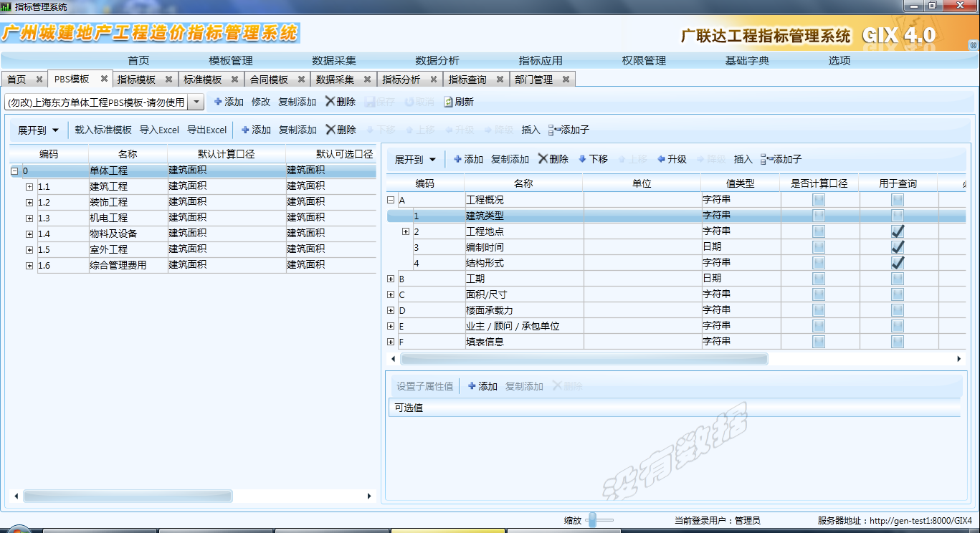Close the PBS模板 tab
Viewport: 980px width, 533px height.
coord(104,79)
